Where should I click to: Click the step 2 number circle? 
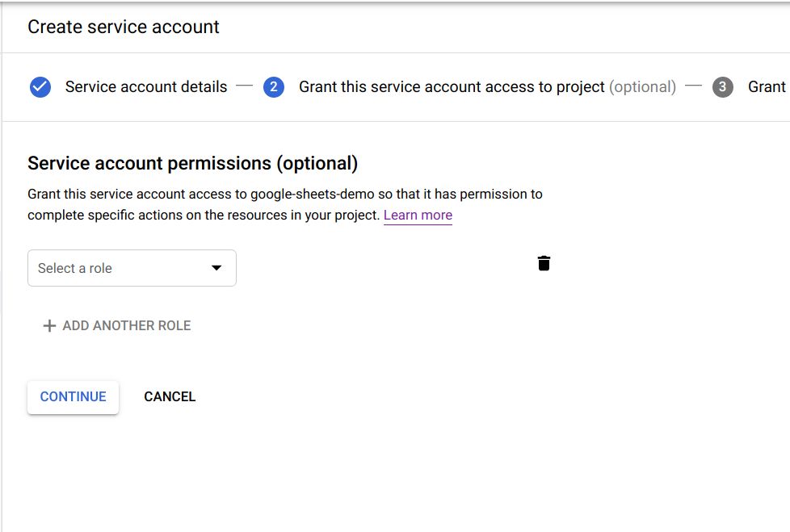pos(274,87)
